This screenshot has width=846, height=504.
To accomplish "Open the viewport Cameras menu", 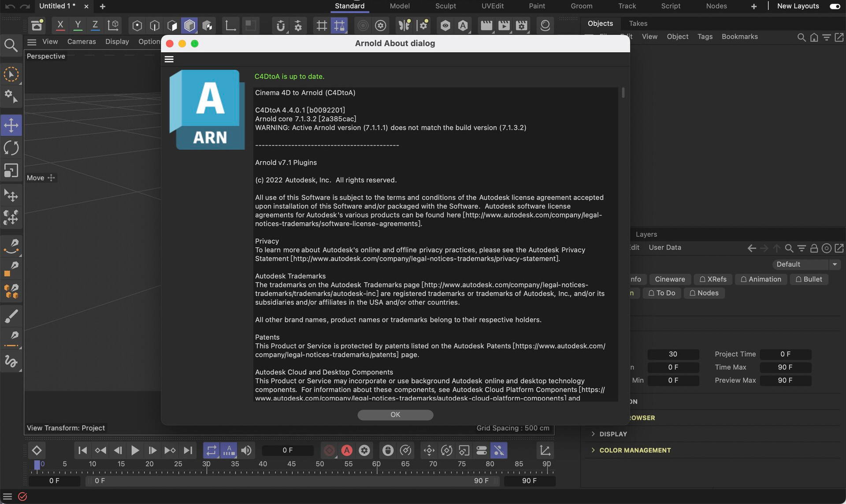I will (82, 41).
